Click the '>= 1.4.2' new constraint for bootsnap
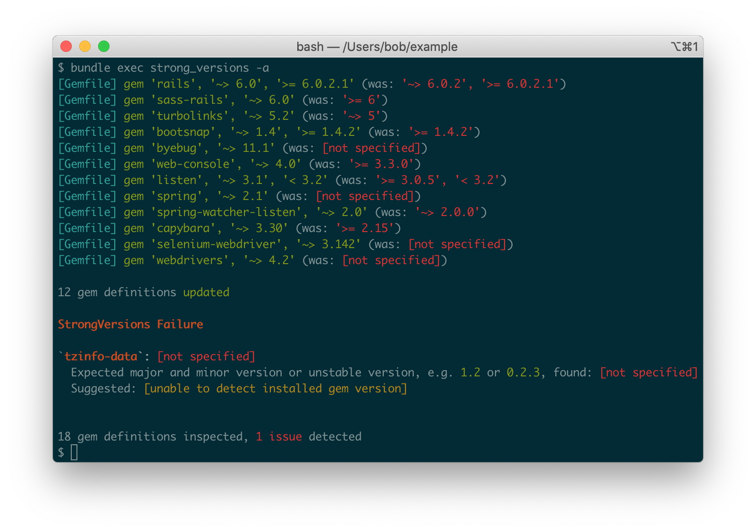756x532 pixels. pos(328,132)
